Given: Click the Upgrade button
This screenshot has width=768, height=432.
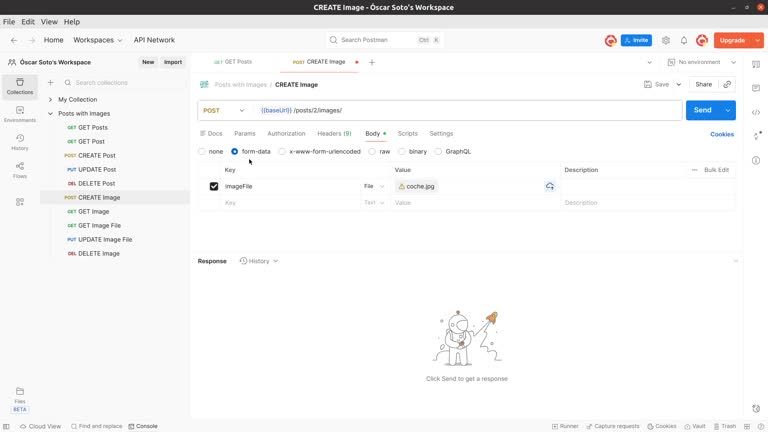Looking at the screenshot, I should click(x=732, y=40).
